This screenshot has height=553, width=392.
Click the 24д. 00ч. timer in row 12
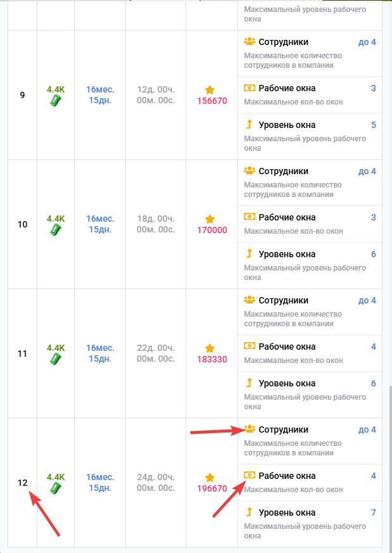pos(155,483)
